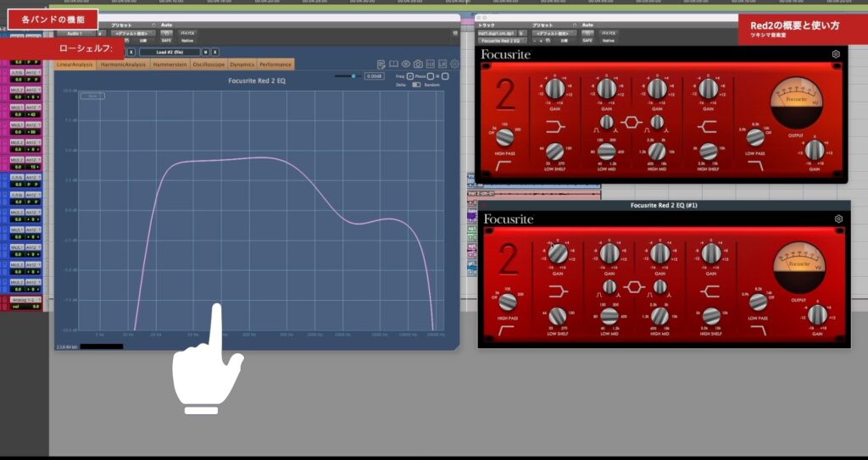The width and height of the screenshot is (868, 460).
Task: Open the notes icon in analyzer toolbar
Action: (x=381, y=64)
